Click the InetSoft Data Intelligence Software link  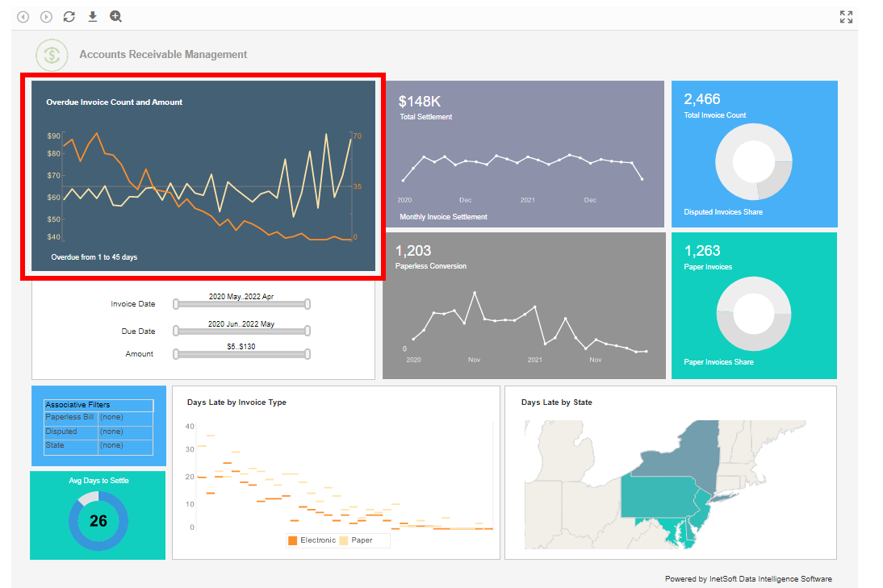(770, 579)
